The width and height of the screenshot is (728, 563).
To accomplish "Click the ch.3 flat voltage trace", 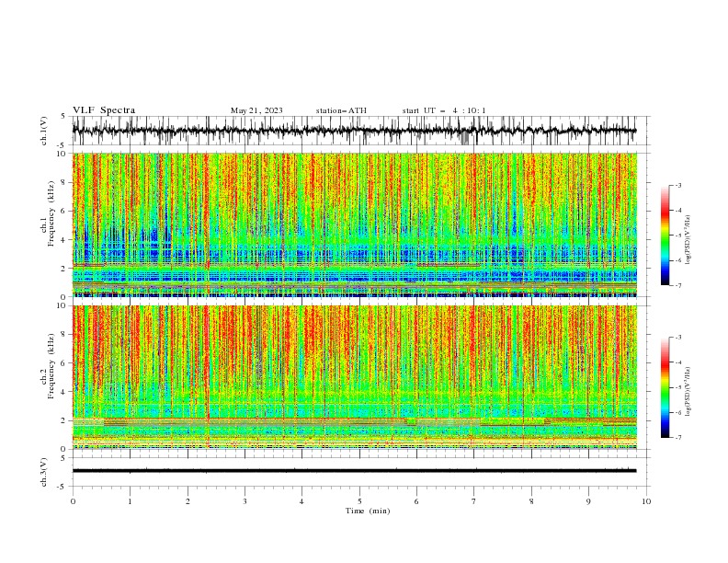I will 354,471.
